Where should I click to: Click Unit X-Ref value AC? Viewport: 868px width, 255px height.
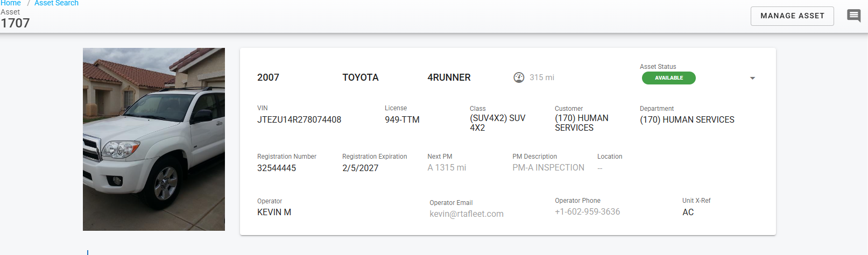[x=688, y=212]
